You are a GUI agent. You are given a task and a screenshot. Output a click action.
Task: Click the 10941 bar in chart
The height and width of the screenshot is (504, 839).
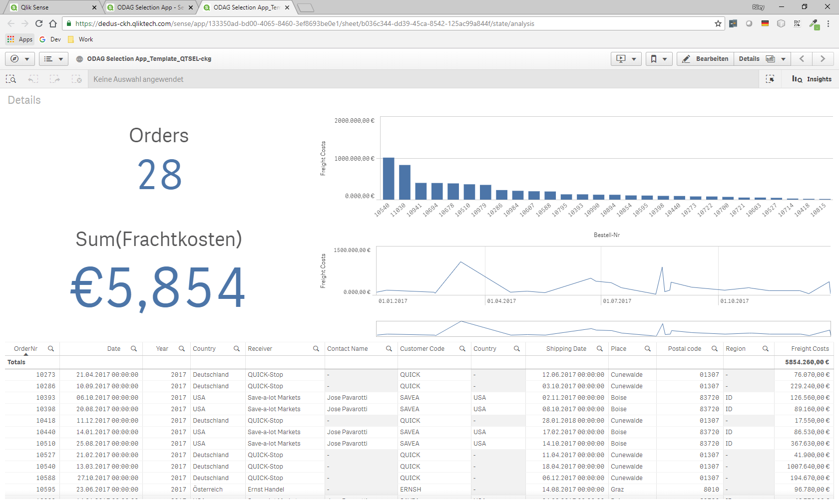[x=421, y=191]
